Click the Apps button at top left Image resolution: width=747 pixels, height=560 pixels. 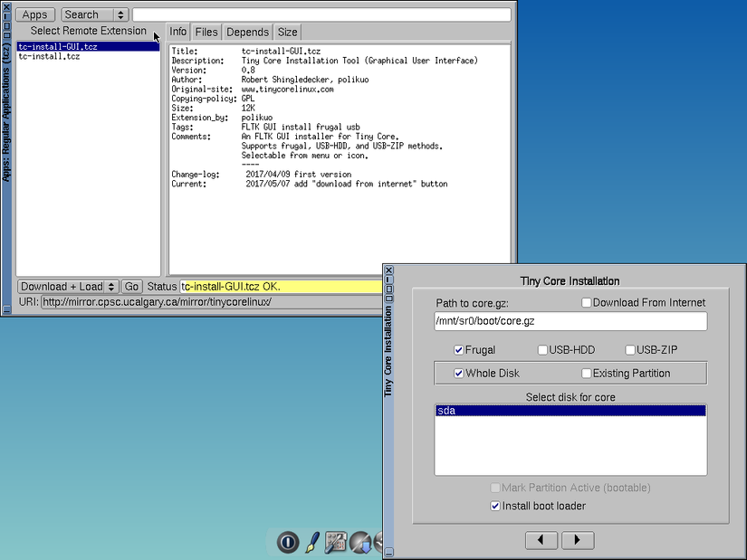tap(34, 14)
